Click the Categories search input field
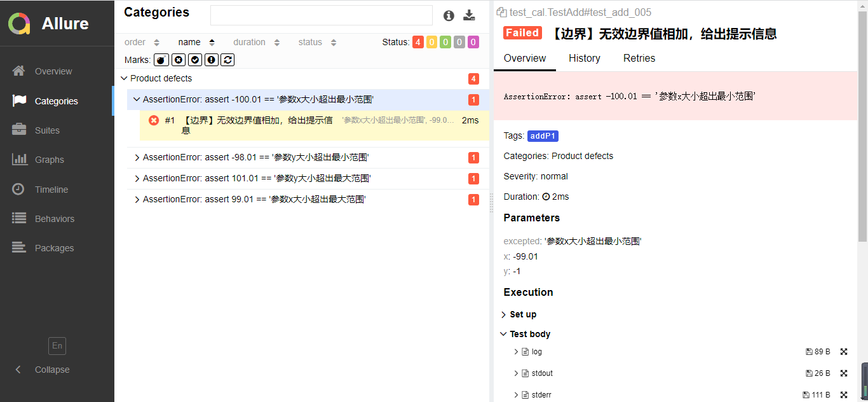This screenshot has width=868, height=402. [x=321, y=15]
